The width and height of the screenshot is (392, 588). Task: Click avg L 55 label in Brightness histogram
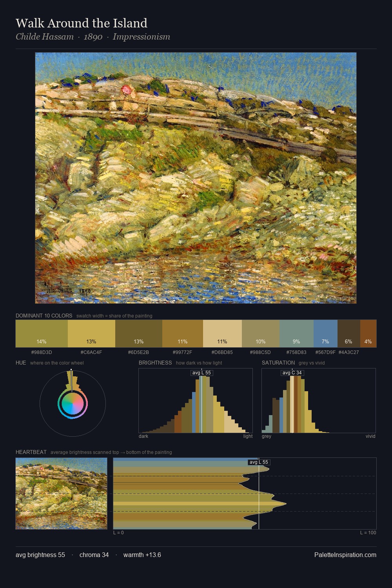201,373
